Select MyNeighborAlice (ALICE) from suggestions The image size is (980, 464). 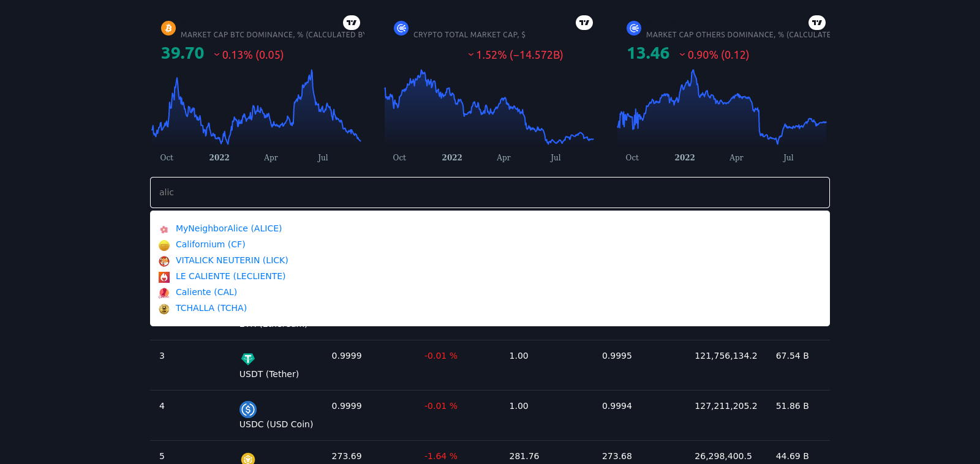228,228
